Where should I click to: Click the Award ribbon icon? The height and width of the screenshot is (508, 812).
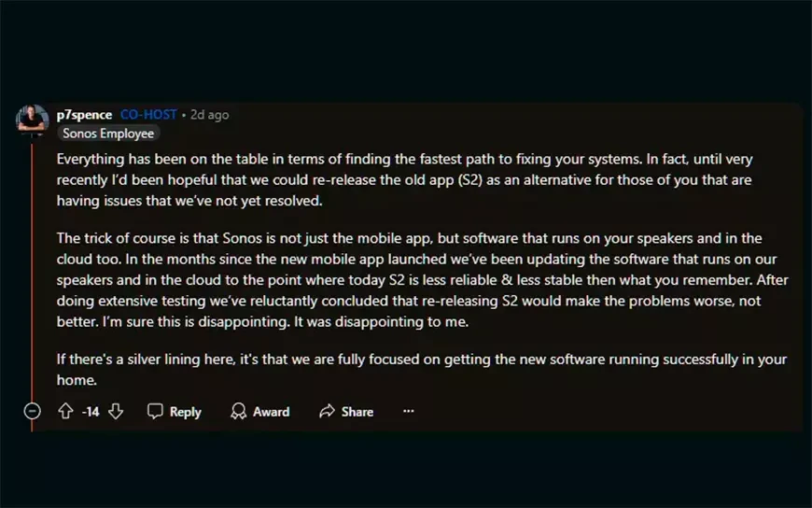238,411
